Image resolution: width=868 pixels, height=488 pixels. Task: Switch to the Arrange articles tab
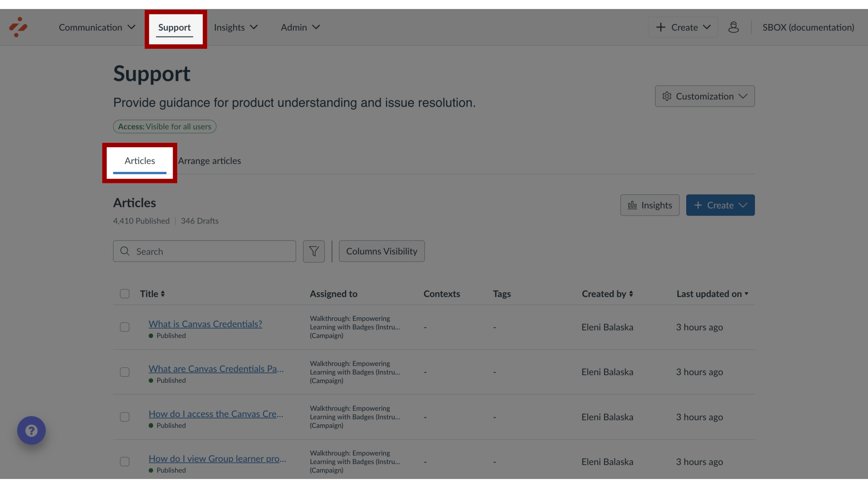[209, 161]
